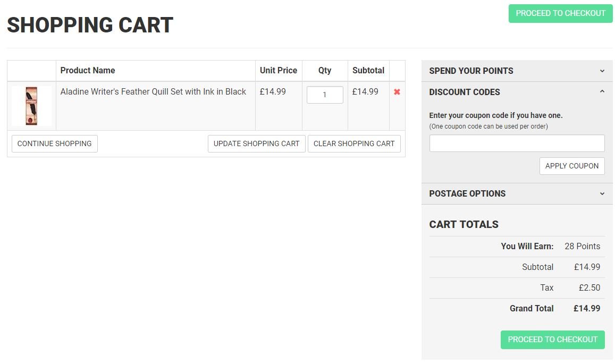Click into the coupon code text field
Image resolution: width=615 pixels, height=364 pixels.
(x=517, y=143)
